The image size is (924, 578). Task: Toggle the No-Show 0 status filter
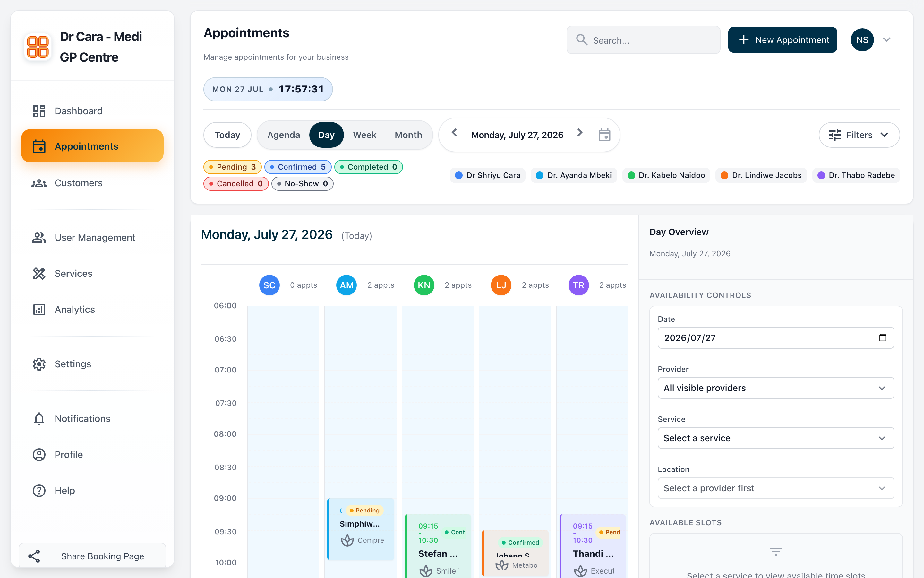coord(303,184)
